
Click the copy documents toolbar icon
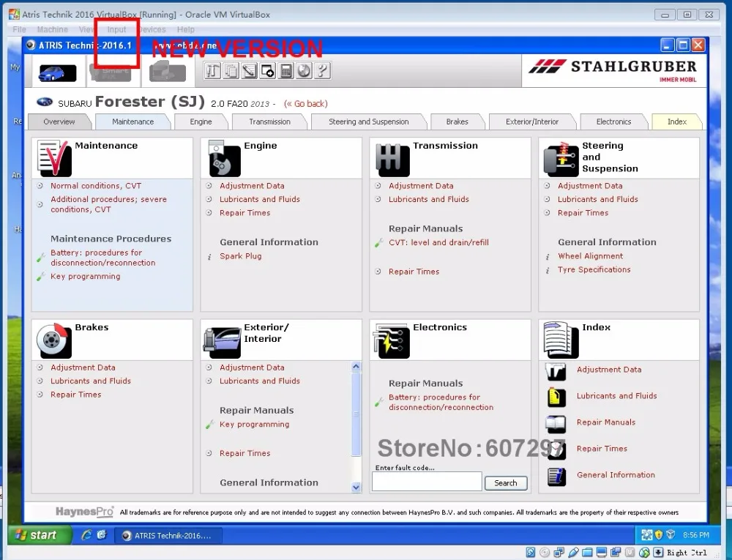click(231, 71)
